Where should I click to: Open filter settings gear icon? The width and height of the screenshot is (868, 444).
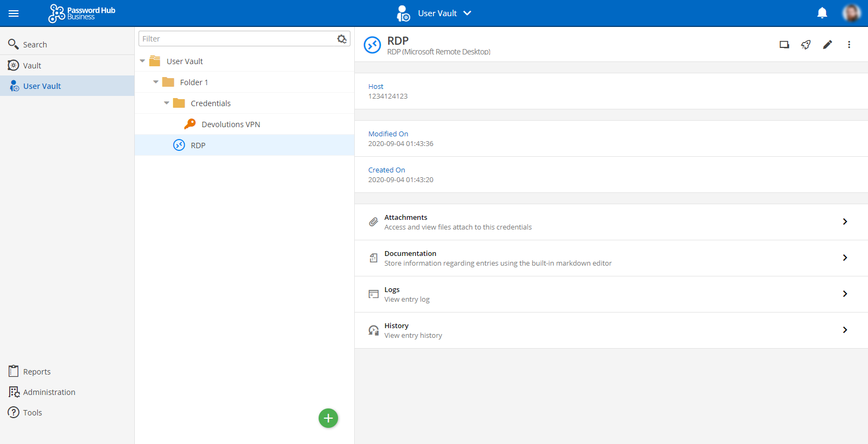[x=342, y=39]
